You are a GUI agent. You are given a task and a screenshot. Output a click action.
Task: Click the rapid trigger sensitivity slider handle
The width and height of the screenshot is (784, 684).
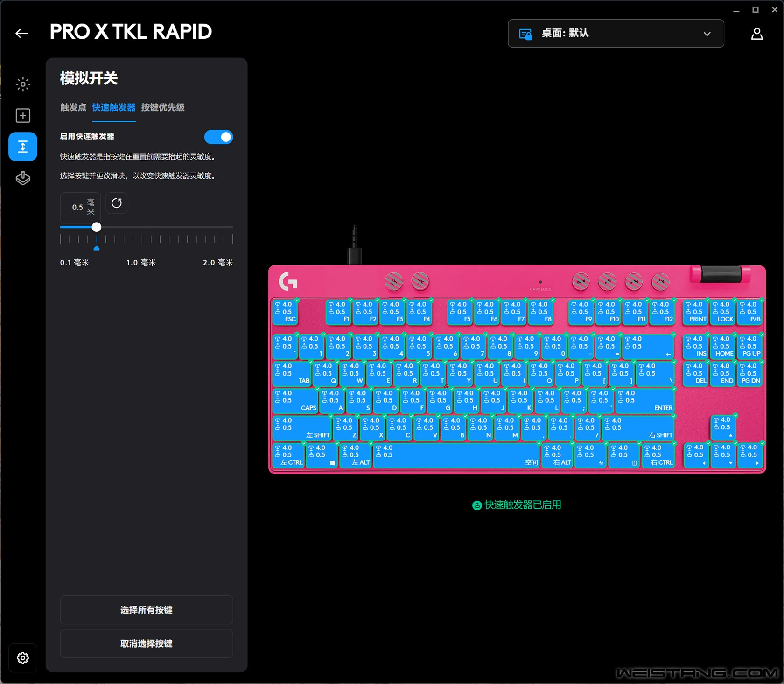tap(97, 227)
